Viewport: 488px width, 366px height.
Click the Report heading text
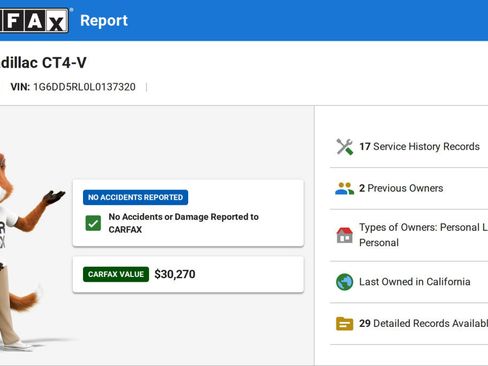[x=104, y=21]
